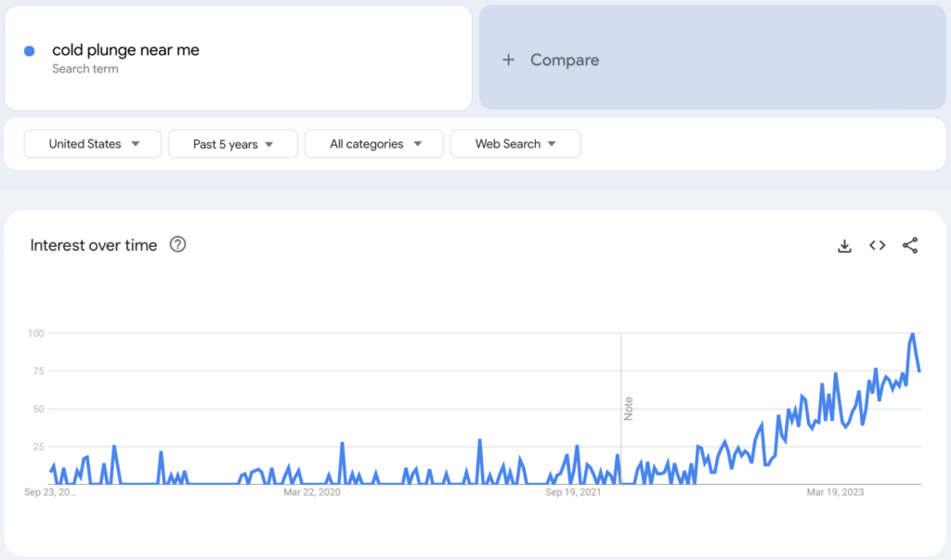951x560 pixels.
Task: Click the Sep 19, 2021 axis label
Action: 573,492
